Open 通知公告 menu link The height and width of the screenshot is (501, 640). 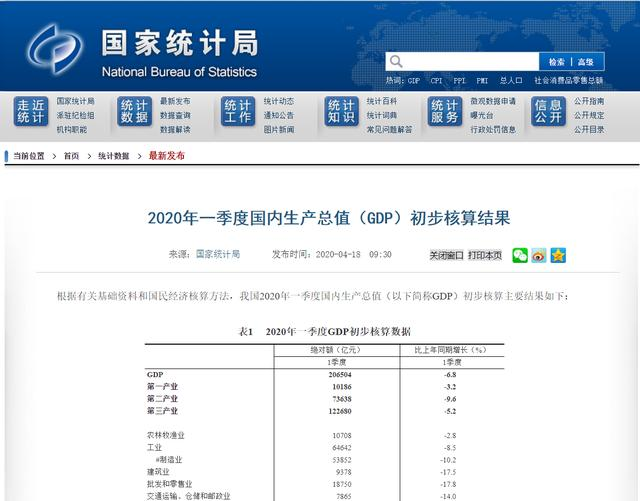pyautogui.click(x=279, y=115)
